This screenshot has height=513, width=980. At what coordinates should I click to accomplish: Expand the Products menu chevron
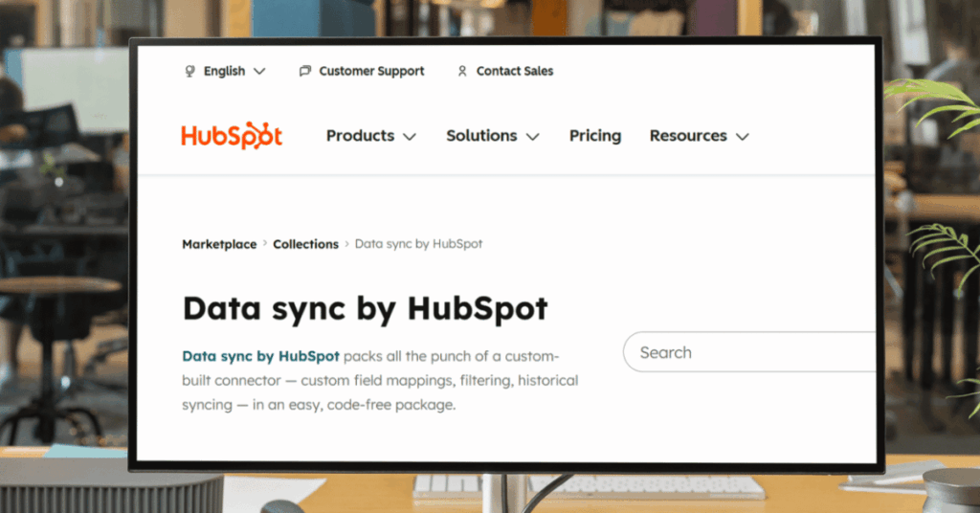(410, 137)
